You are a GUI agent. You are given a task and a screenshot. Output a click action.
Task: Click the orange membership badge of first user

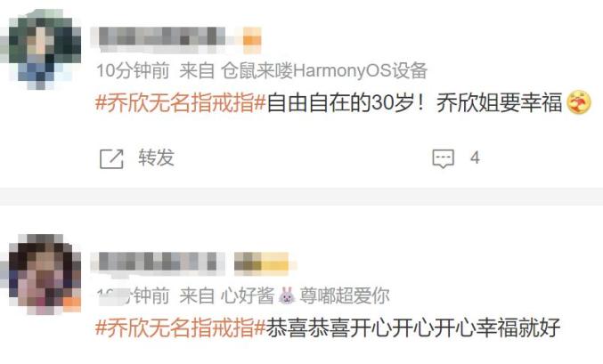[252, 40]
